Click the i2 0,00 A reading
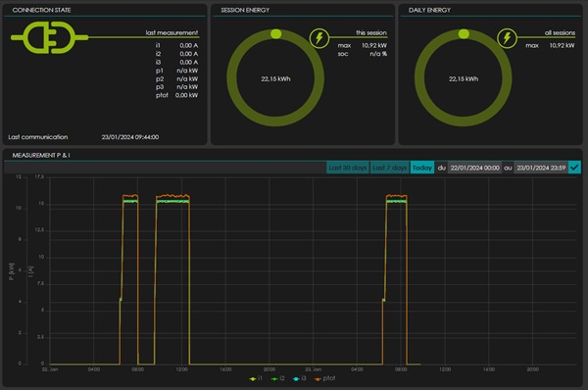 point(176,54)
